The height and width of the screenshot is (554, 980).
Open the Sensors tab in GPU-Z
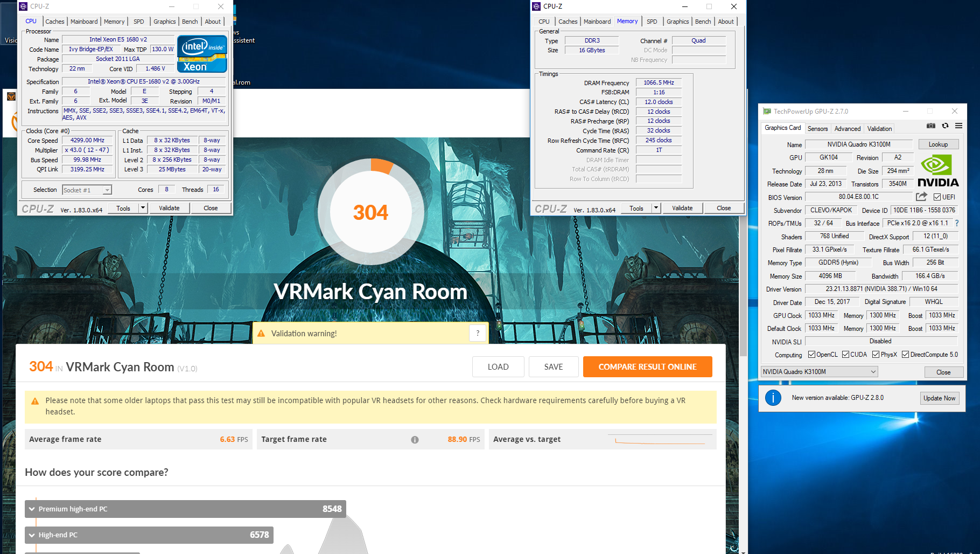pyautogui.click(x=817, y=129)
